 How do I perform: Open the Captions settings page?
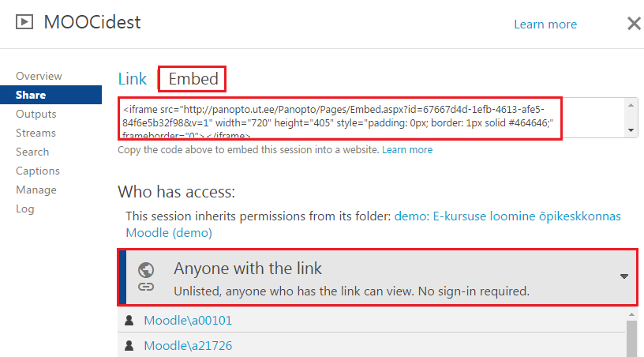[x=38, y=171]
